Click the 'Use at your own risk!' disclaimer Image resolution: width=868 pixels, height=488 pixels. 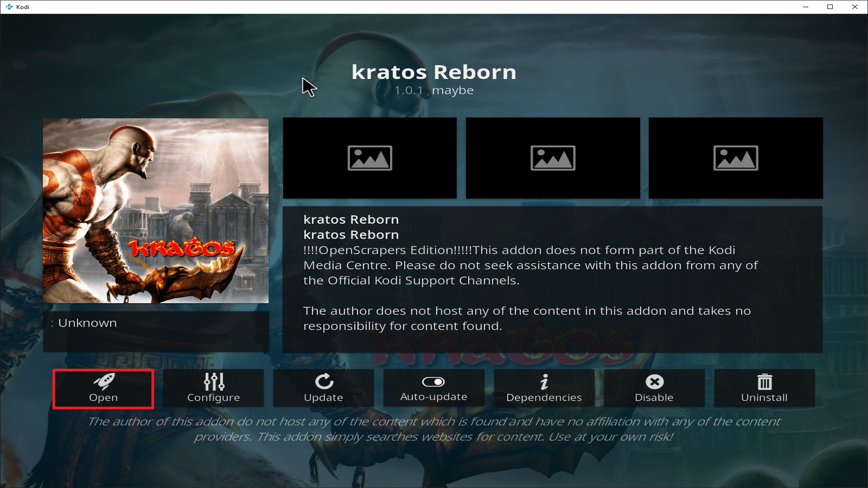point(611,437)
